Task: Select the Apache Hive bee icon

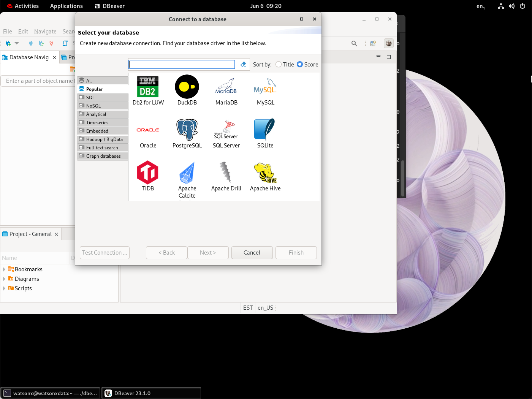Action: coord(265,173)
